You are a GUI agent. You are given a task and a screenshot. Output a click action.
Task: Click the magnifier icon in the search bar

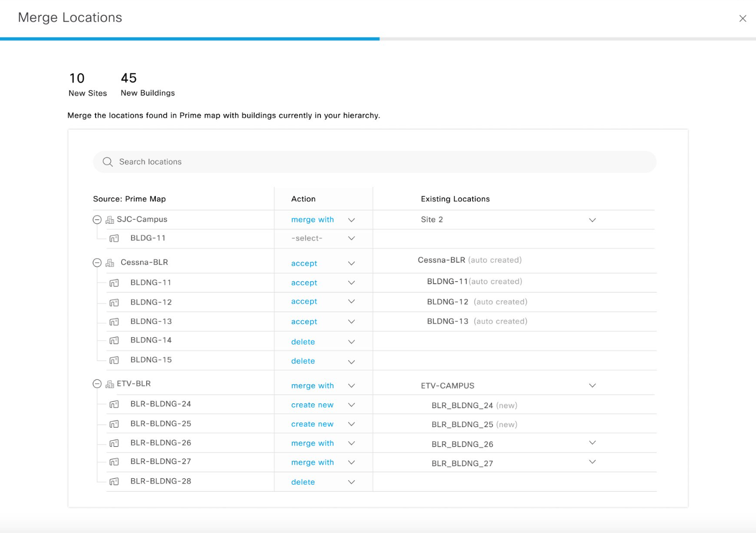pos(108,162)
